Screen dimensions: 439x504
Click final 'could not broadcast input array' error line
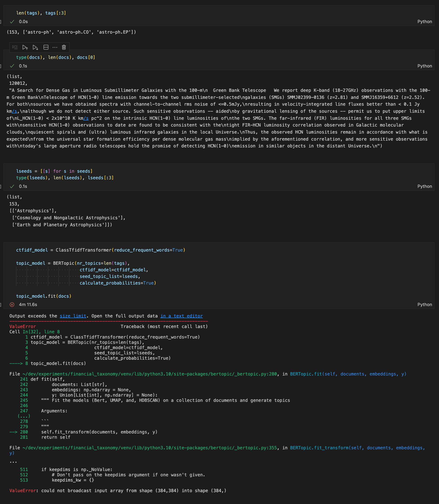click(x=118, y=491)
